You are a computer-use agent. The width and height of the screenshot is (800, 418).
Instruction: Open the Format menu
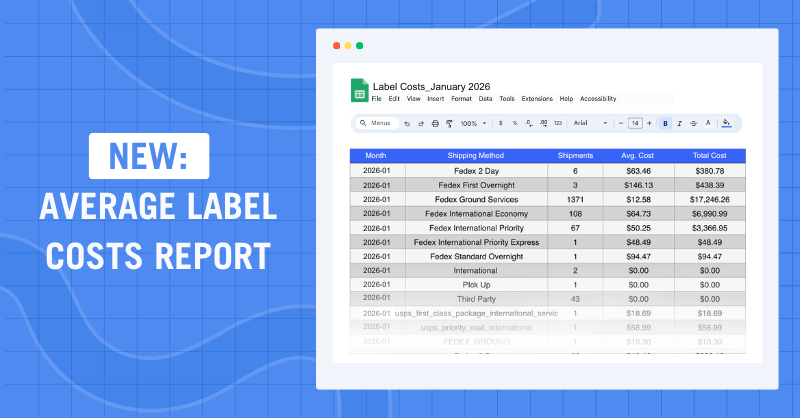(x=461, y=99)
